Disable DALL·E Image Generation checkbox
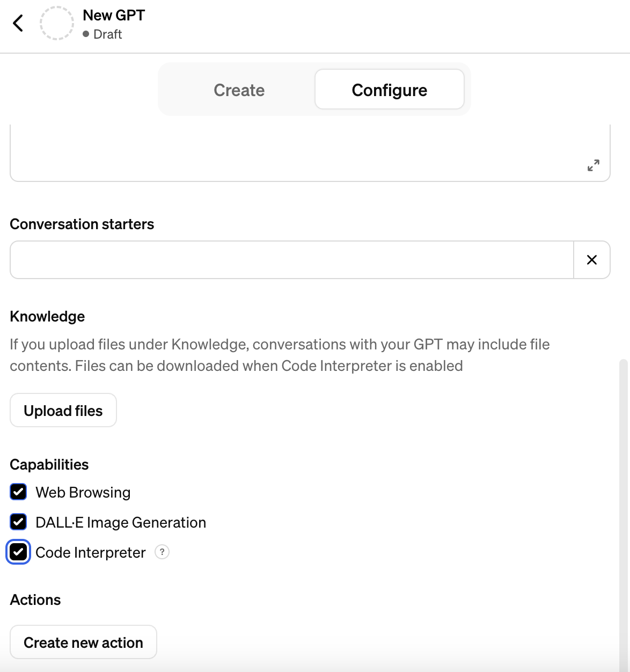630x672 pixels. [x=19, y=522]
